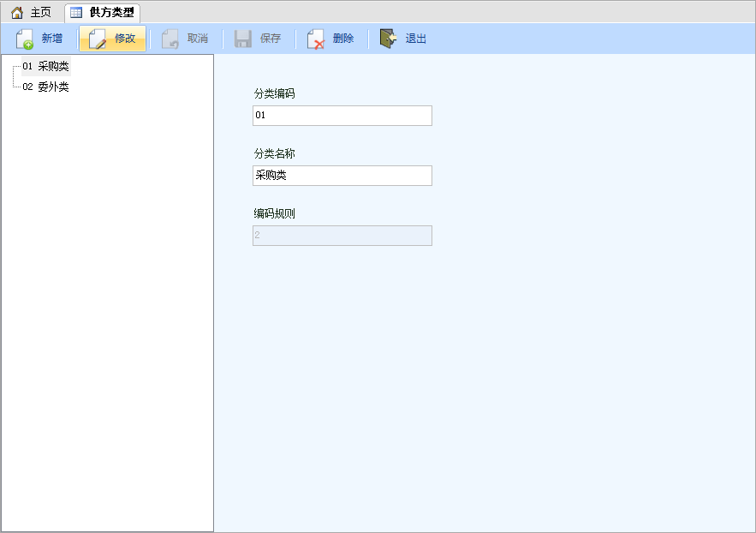Click the 删除 red X icon
This screenshot has height=533, width=756.
pos(316,39)
